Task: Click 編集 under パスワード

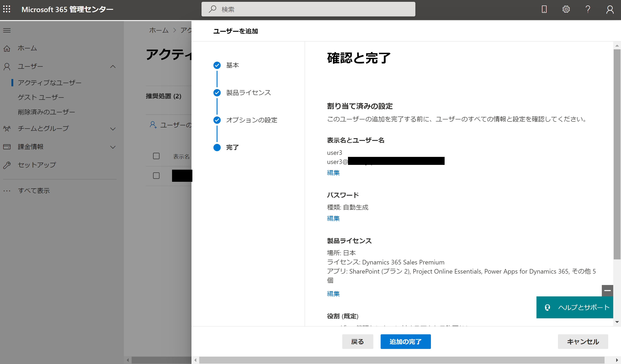Action: [333, 219]
